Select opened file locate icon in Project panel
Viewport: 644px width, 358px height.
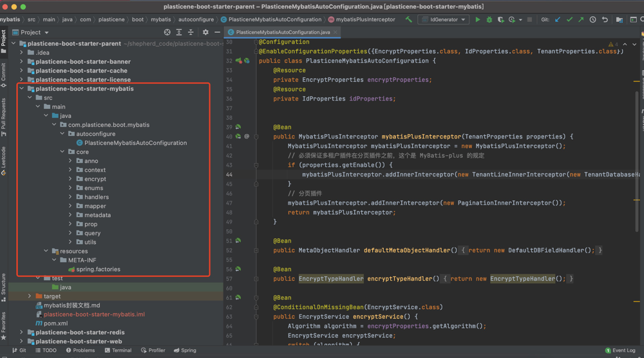(x=167, y=32)
